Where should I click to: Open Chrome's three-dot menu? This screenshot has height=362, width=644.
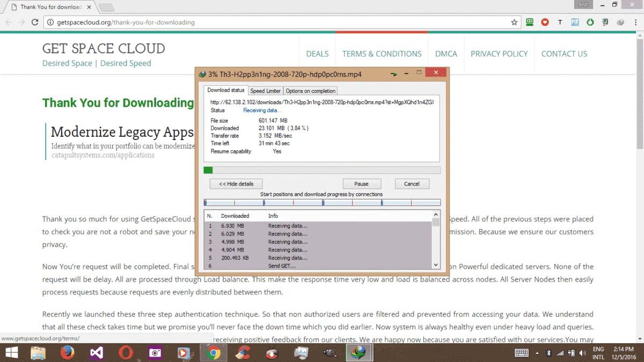pos(635,23)
